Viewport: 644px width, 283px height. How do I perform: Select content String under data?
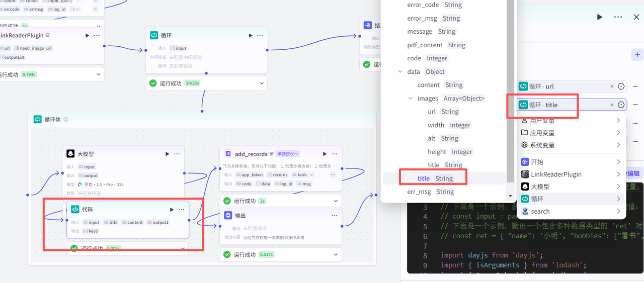click(x=440, y=85)
